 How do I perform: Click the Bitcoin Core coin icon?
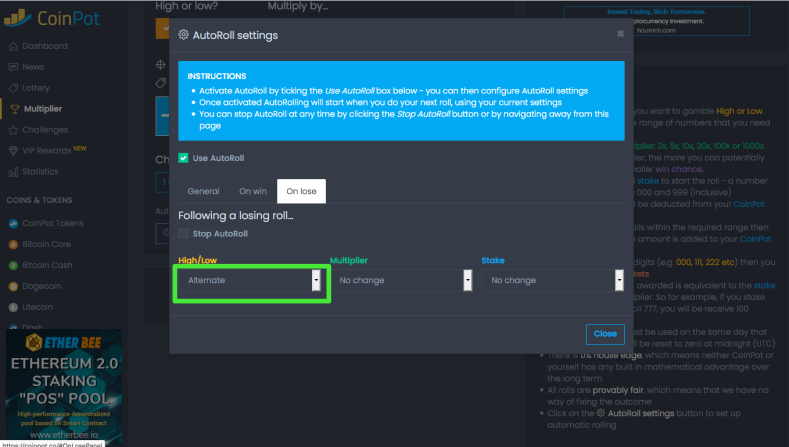(14, 245)
